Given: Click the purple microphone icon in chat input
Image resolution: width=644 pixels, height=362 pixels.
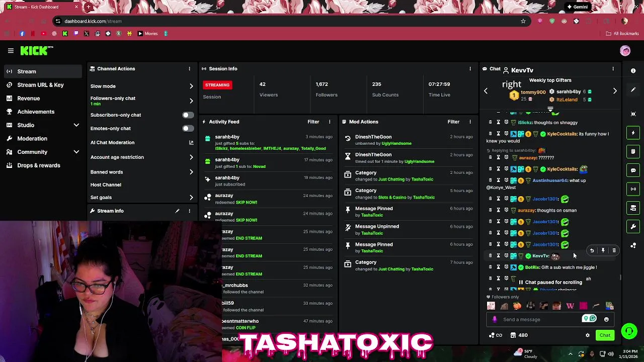Looking at the screenshot, I should point(495,319).
